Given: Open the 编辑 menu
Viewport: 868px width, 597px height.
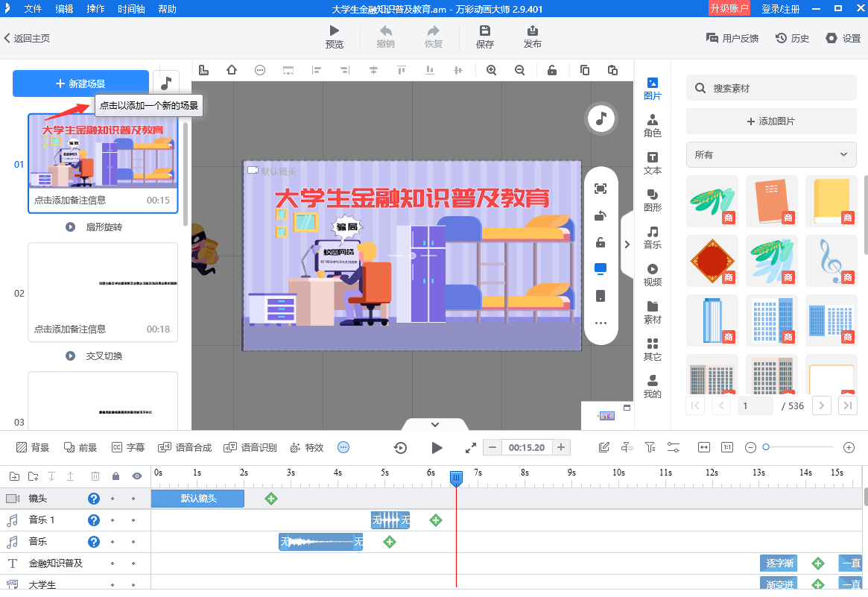Looking at the screenshot, I should coord(64,10).
